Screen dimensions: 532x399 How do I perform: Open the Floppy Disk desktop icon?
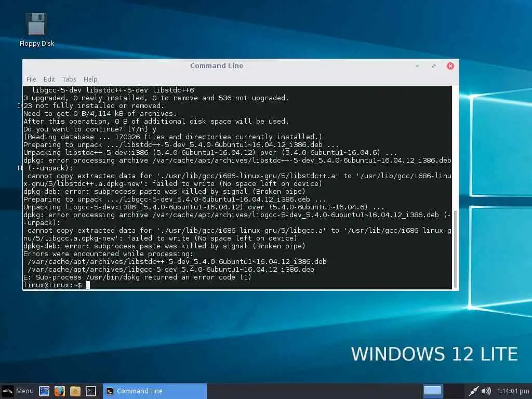tap(36, 30)
